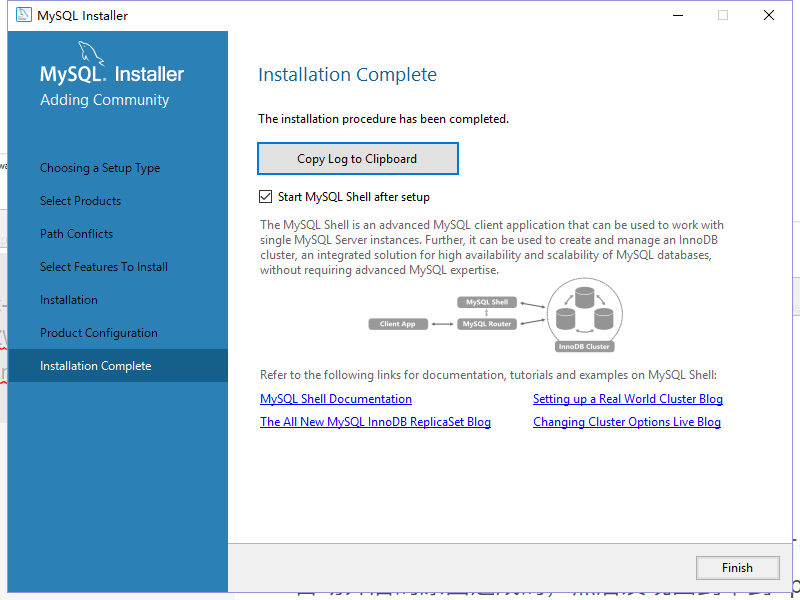Viewport: 800px width, 600px height.
Task: Click the 'Adding Community' sidebar subtitle
Action: [x=105, y=100]
